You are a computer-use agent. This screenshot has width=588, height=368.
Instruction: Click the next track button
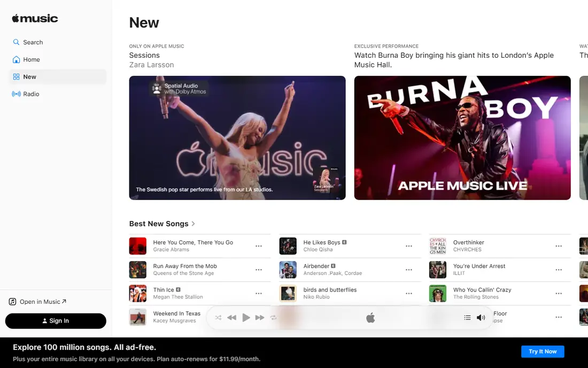(259, 318)
